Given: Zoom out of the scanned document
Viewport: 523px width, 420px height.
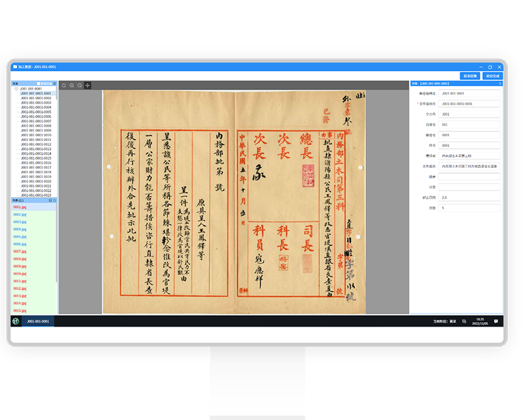Looking at the screenshot, I should tap(80, 86).
